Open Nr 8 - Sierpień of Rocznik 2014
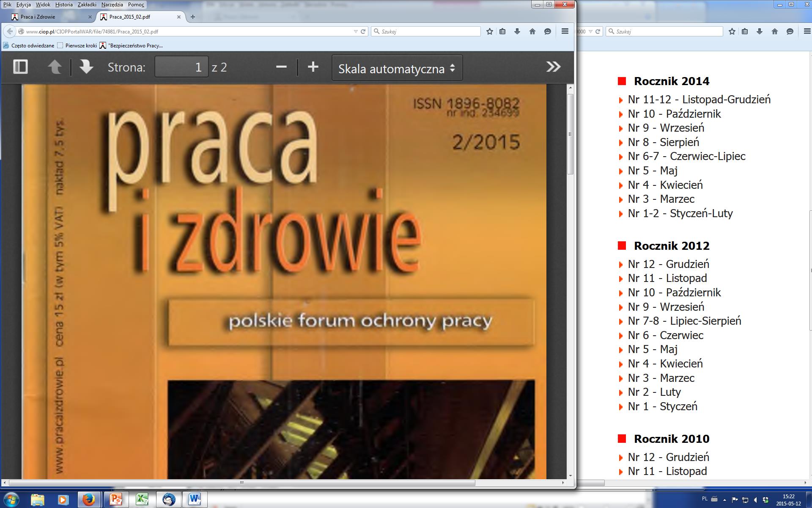The image size is (812, 508). click(663, 142)
